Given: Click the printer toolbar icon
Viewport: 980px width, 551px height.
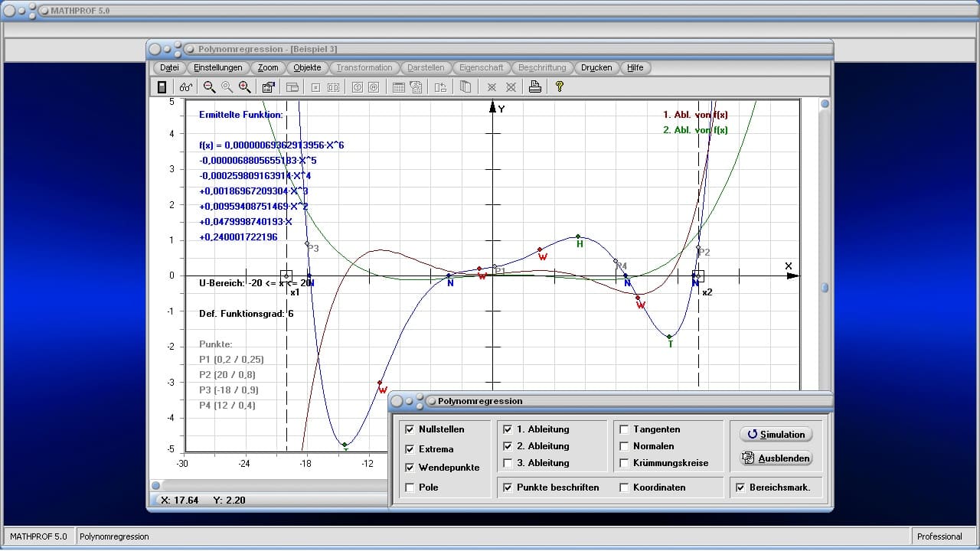Looking at the screenshot, I should tap(535, 87).
